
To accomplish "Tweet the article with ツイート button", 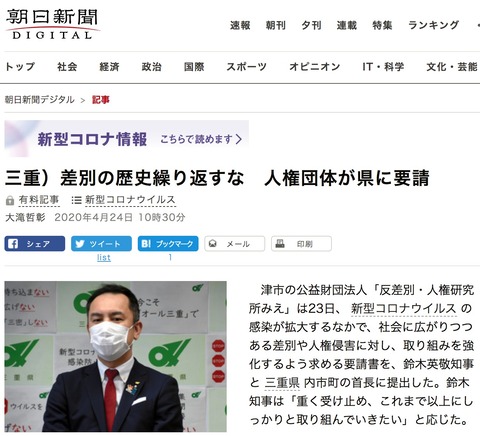I will pyautogui.click(x=101, y=244).
